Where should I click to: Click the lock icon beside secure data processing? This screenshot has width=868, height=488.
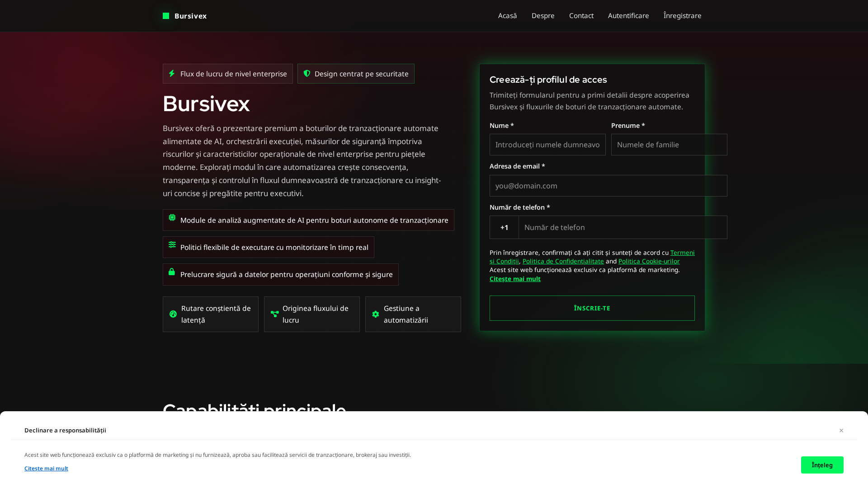(x=172, y=272)
